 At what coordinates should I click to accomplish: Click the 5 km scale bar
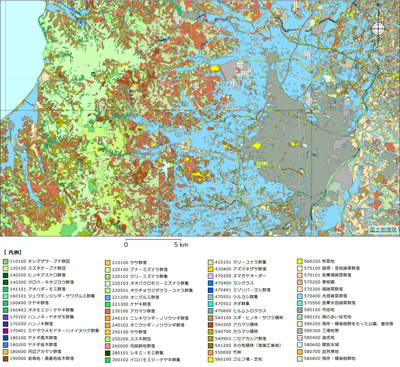(x=154, y=240)
